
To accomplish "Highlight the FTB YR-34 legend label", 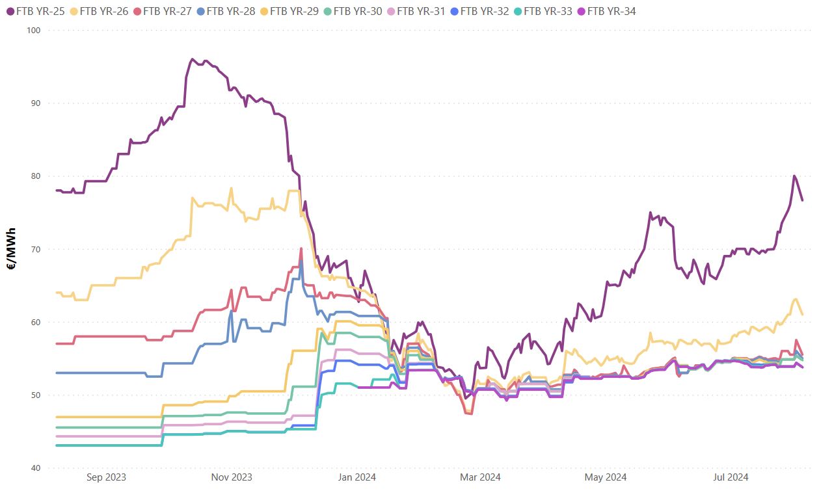I will [611, 11].
